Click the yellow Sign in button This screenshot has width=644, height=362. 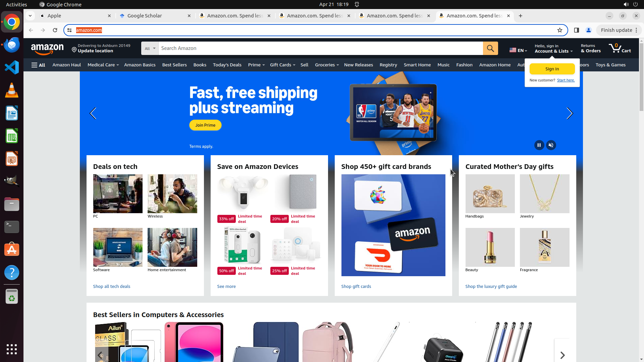pyautogui.click(x=552, y=69)
